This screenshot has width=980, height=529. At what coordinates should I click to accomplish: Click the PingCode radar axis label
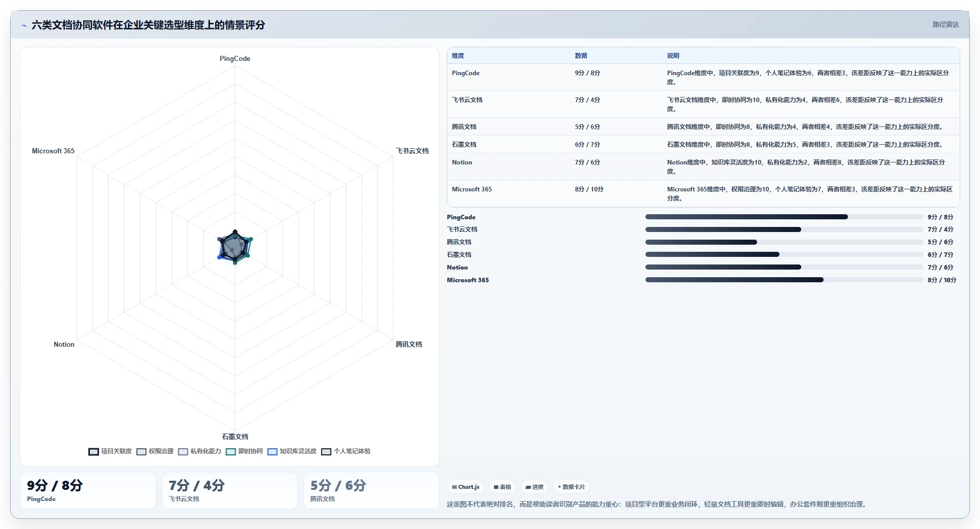(235, 59)
